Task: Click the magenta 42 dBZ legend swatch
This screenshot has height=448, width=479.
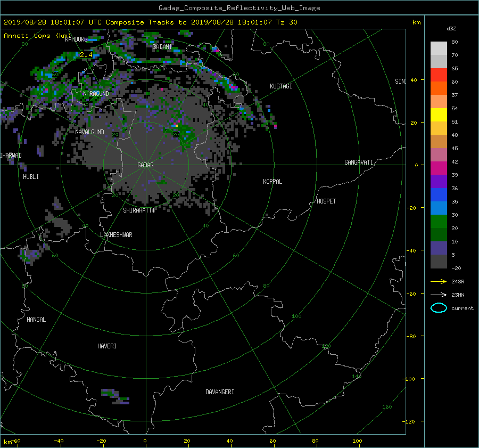Action: pos(439,168)
